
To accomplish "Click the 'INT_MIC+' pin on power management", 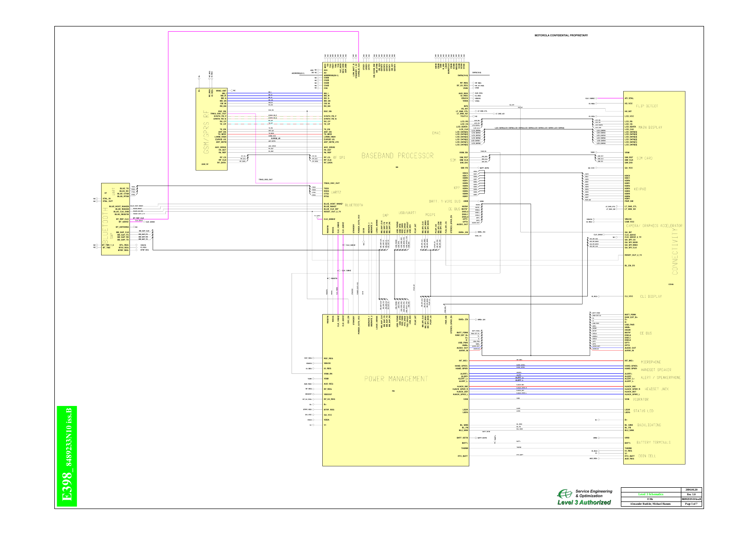I will (463, 361).
